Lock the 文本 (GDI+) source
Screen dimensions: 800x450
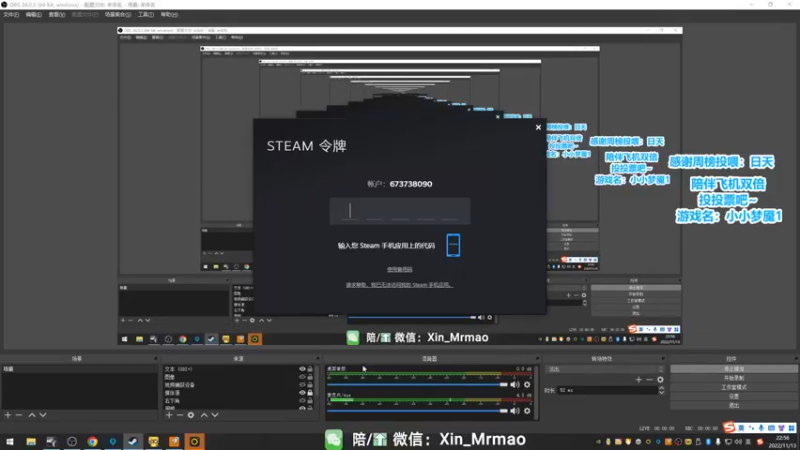310,369
